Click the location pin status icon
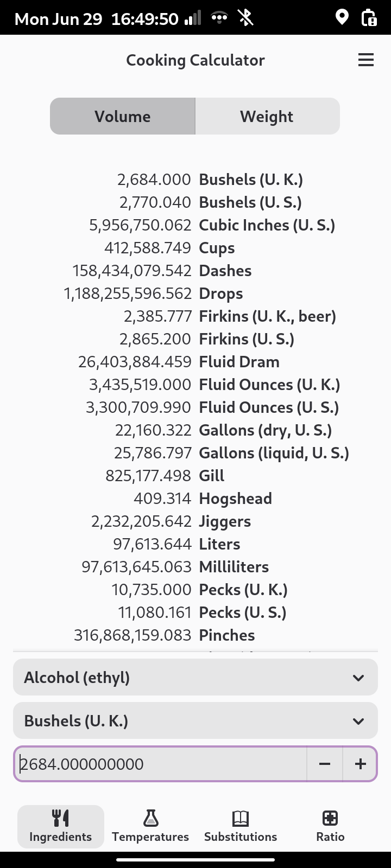391x868 pixels. [x=342, y=17]
